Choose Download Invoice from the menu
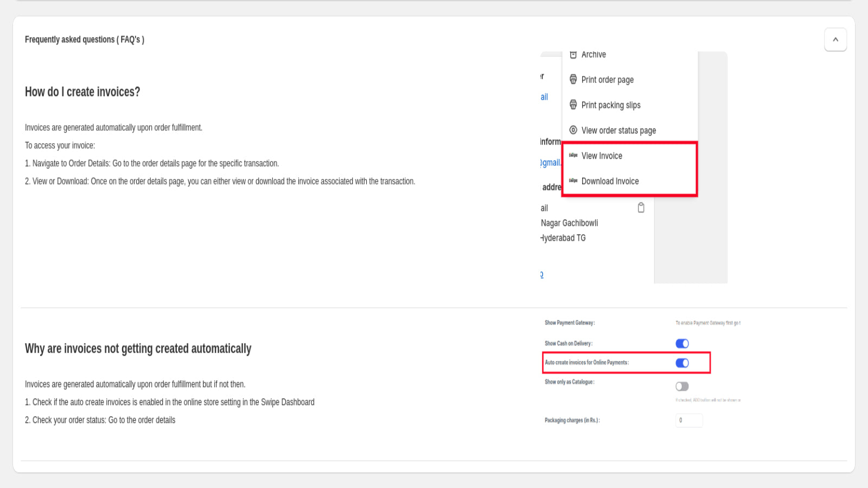This screenshot has width=868, height=488. click(610, 181)
